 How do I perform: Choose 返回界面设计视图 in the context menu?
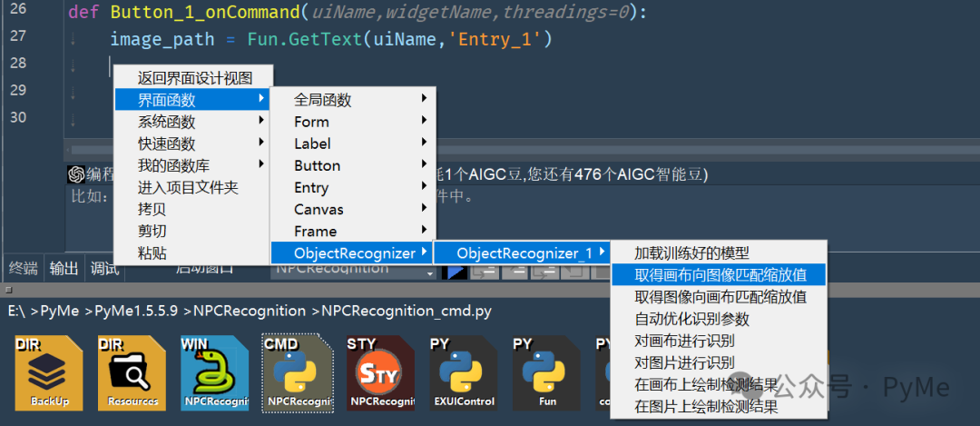tap(194, 77)
